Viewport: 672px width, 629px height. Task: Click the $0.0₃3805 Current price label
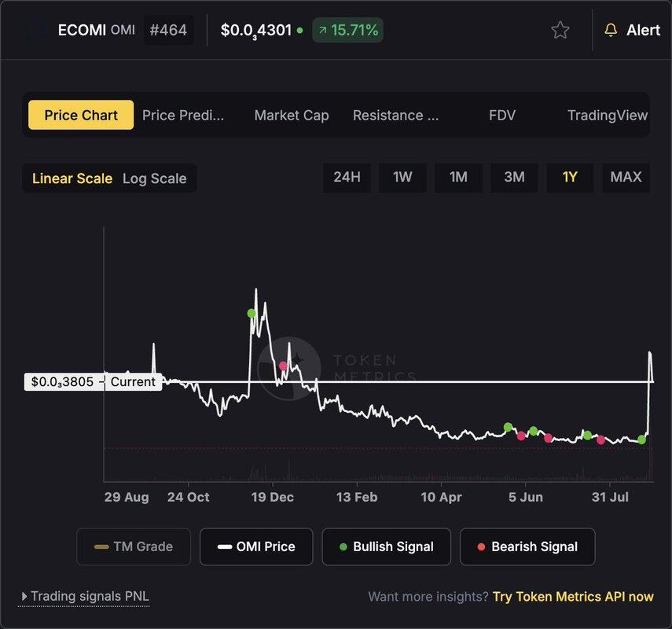93,381
